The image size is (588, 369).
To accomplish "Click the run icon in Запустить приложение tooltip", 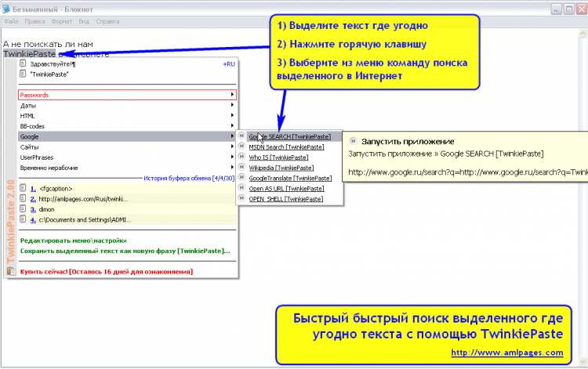I will click(353, 141).
